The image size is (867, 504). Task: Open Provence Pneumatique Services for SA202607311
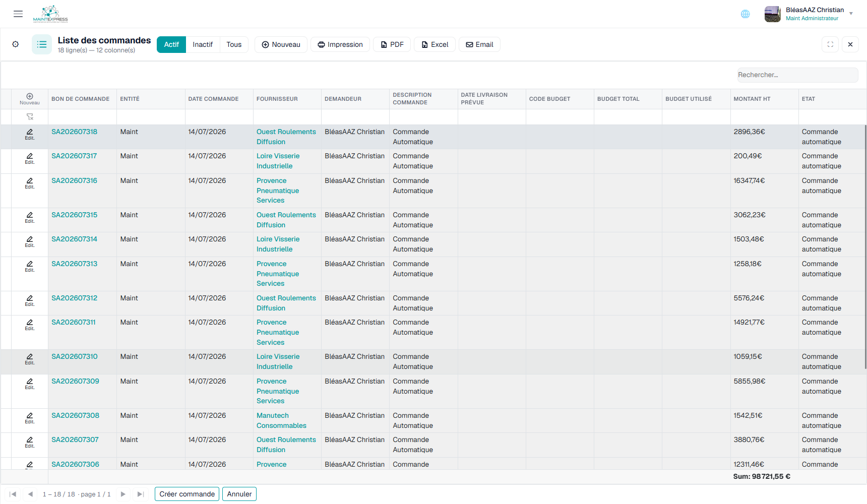pyautogui.click(x=278, y=332)
